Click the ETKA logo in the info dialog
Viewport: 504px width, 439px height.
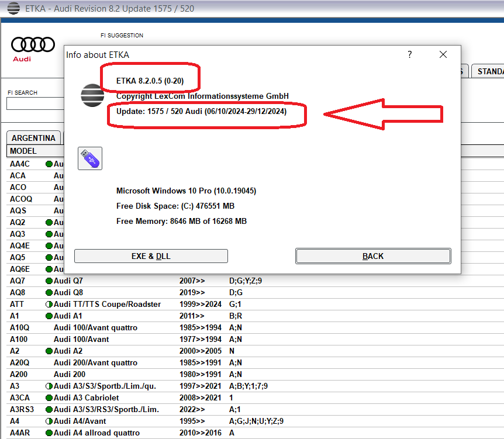point(92,95)
